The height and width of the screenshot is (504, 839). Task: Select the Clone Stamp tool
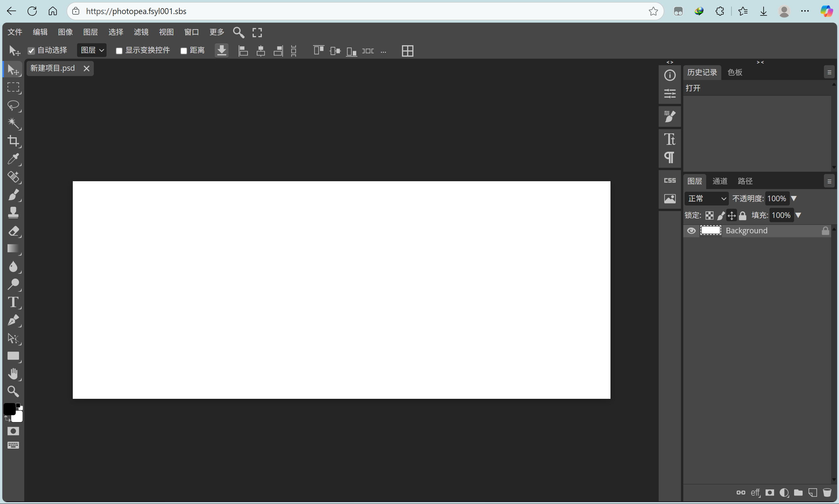[x=13, y=213]
